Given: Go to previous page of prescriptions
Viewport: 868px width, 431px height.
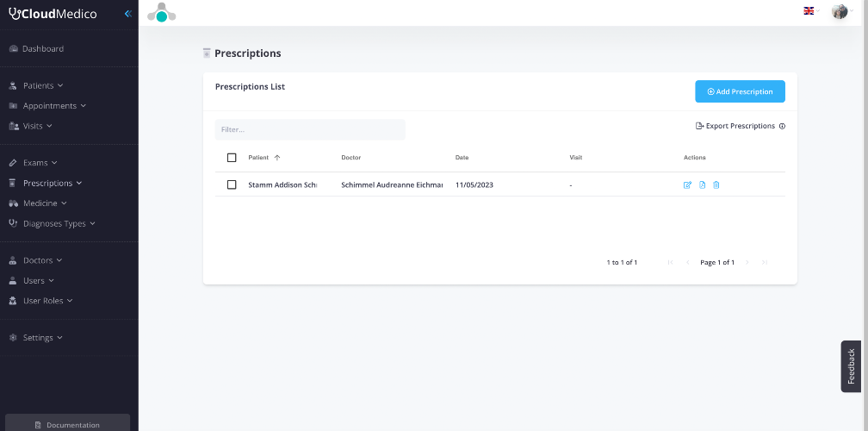Looking at the screenshot, I should click(687, 263).
